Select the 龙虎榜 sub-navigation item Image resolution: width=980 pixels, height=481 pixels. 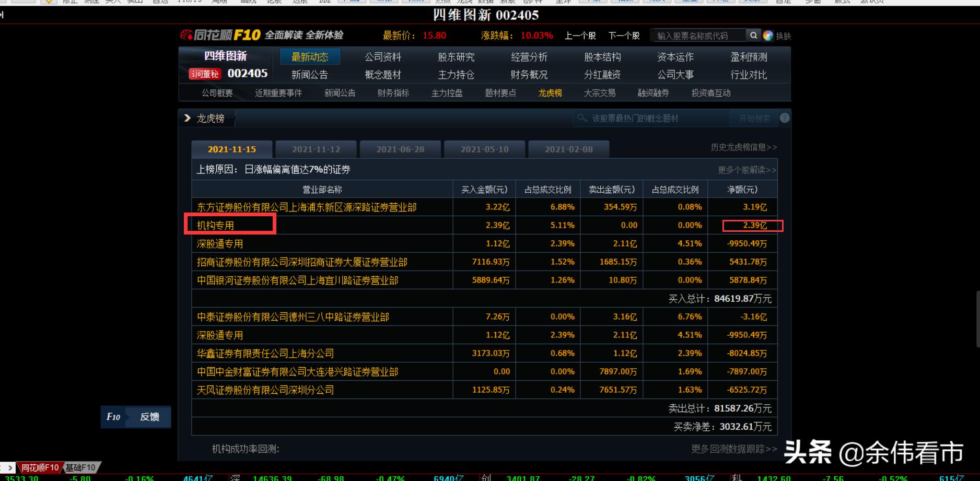[550, 93]
